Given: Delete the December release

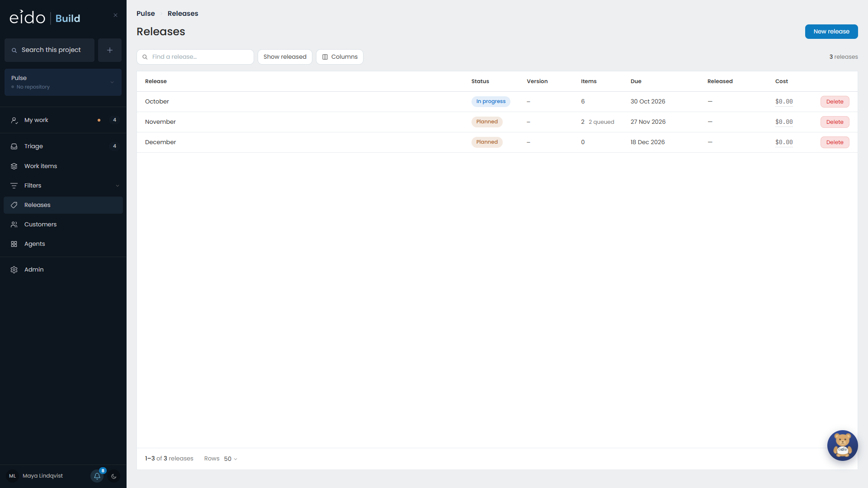Looking at the screenshot, I should pos(835,142).
